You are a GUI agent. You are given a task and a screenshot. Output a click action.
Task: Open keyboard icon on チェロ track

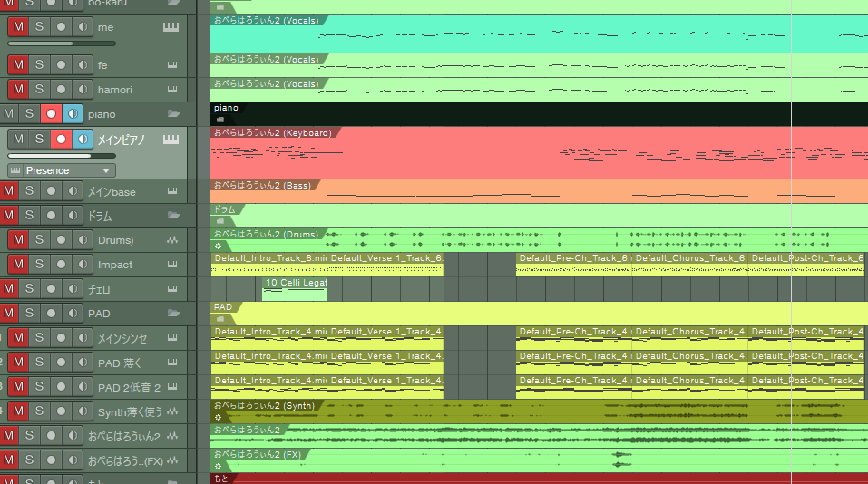pyautogui.click(x=172, y=288)
